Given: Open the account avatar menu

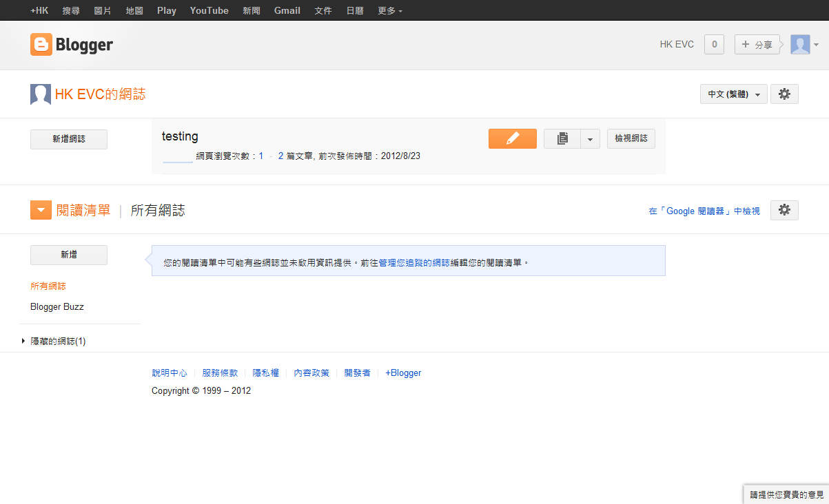Looking at the screenshot, I should pos(804,45).
